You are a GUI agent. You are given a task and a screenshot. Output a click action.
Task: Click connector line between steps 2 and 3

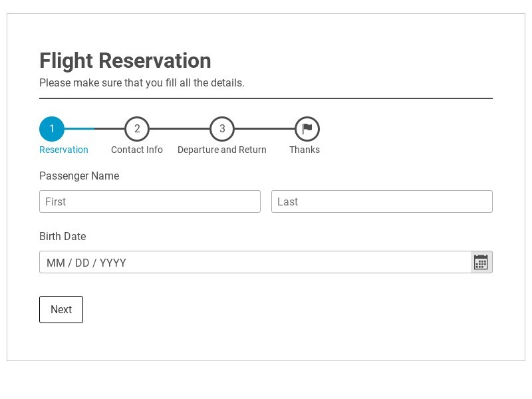[x=180, y=128]
